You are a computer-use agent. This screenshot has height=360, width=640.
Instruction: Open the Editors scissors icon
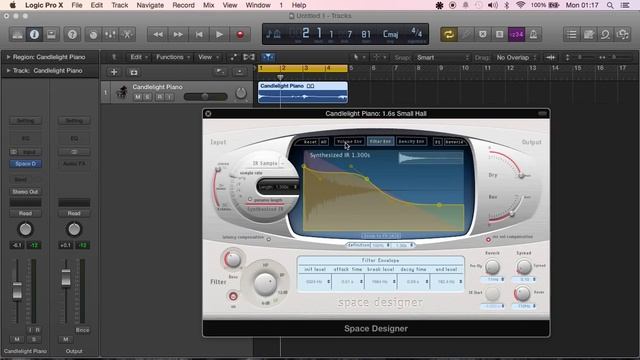[127, 35]
